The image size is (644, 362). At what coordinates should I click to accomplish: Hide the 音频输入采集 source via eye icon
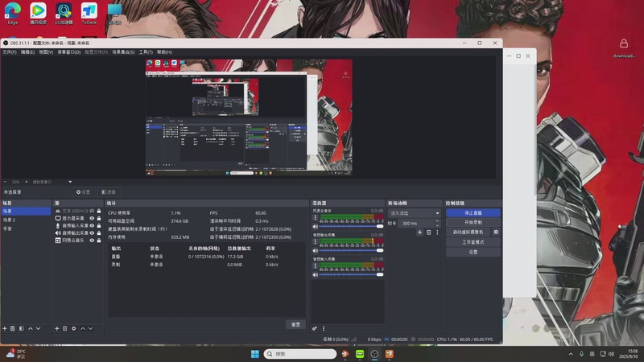point(92,226)
